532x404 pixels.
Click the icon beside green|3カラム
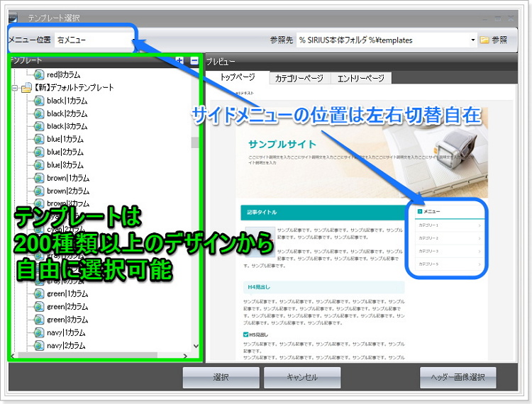tap(39, 319)
